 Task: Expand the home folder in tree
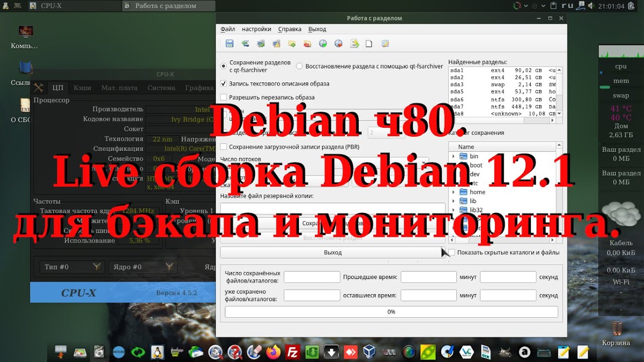coord(453,192)
